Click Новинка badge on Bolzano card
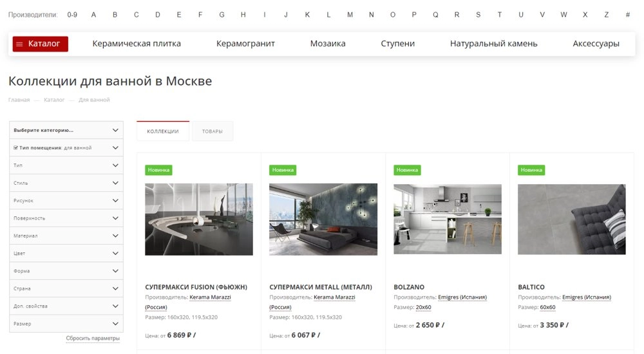Screen dimensions: 644x354 pos(407,170)
